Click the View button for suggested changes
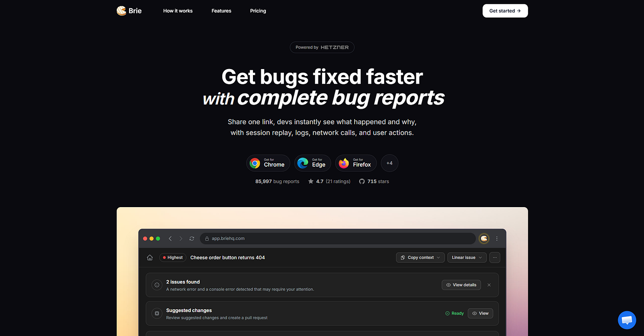The height and width of the screenshot is (336, 644). click(480, 313)
